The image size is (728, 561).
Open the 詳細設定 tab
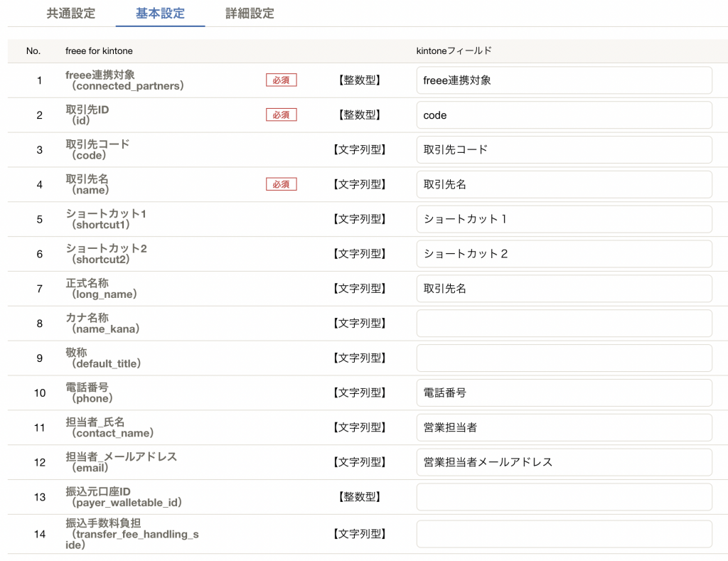(x=250, y=14)
